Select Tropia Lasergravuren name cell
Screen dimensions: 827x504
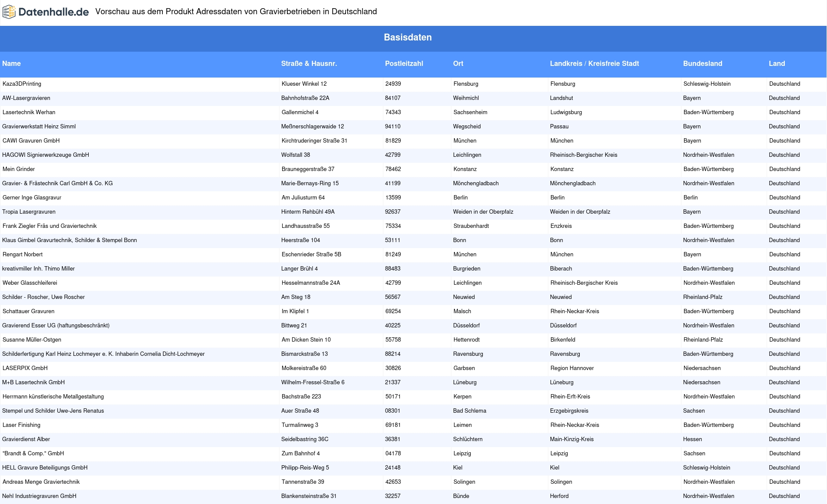point(29,212)
